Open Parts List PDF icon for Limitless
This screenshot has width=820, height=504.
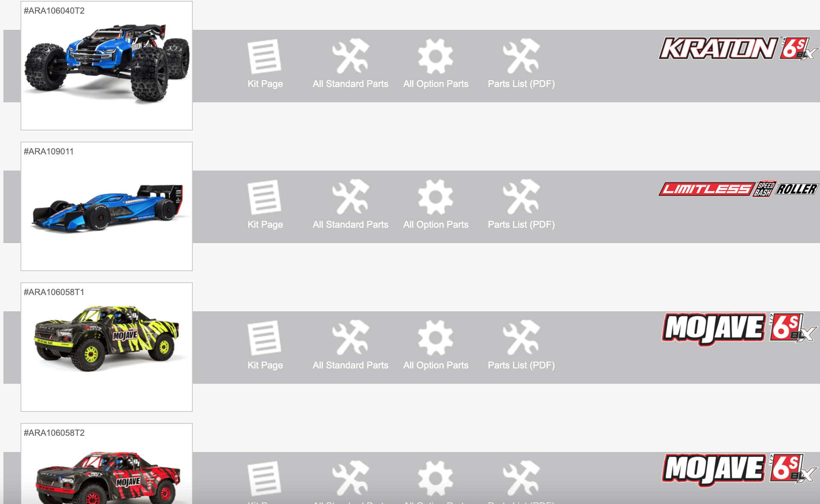[521, 197]
